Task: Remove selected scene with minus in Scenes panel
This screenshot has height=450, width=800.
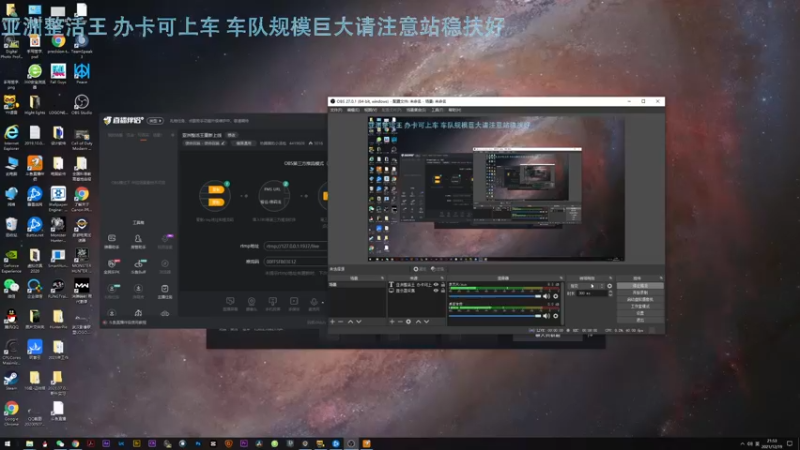Action: click(341, 322)
